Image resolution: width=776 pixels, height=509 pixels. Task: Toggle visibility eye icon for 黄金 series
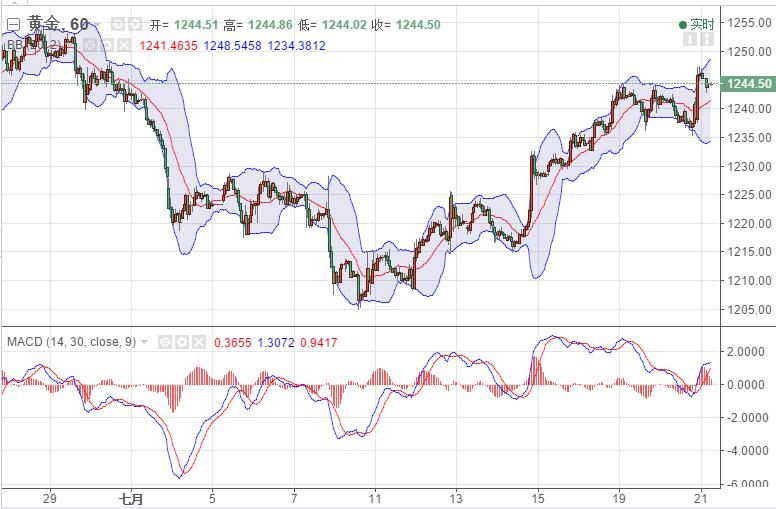click(x=118, y=24)
